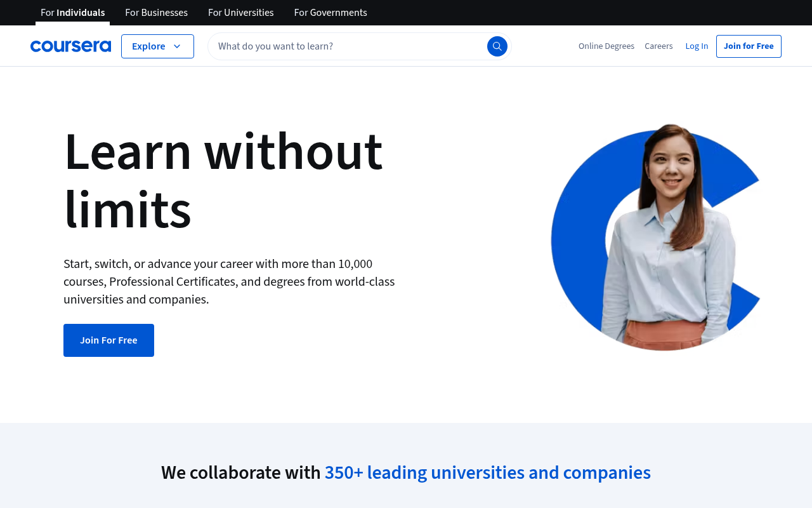The height and width of the screenshot is (508, 812).
Task: Click the hero Join For Free button
Action: click(x=108, y=340)
